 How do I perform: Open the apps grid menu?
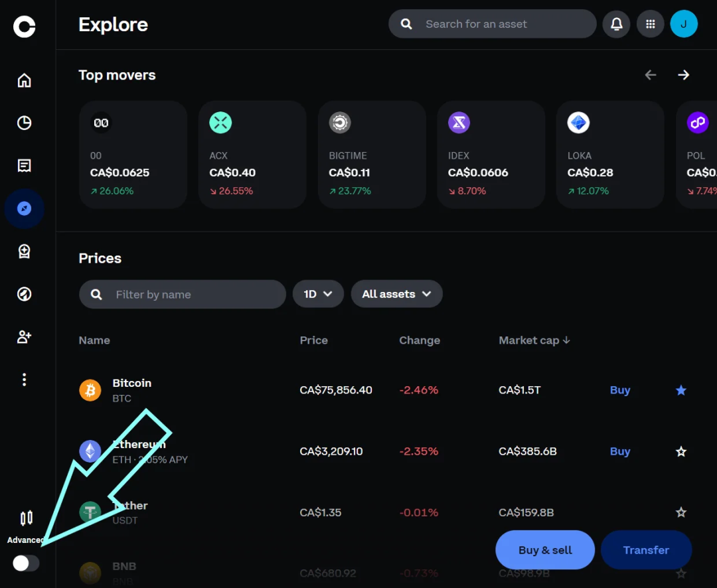651,25
